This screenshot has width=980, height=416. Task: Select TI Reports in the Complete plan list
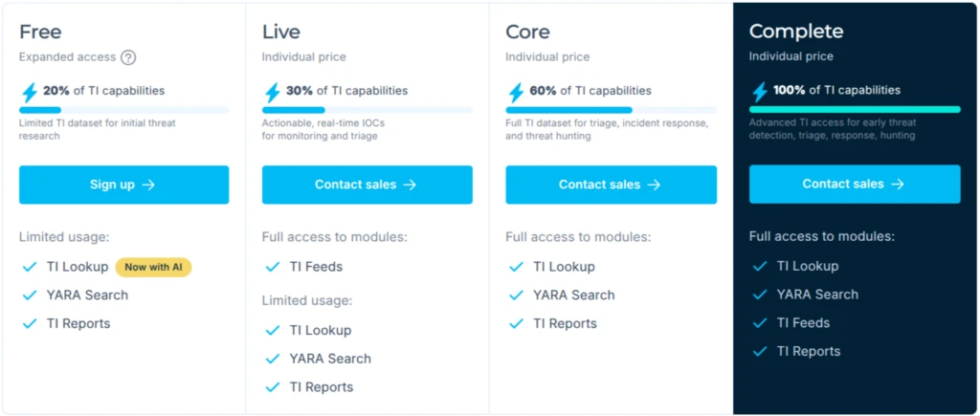click(808, 351)
